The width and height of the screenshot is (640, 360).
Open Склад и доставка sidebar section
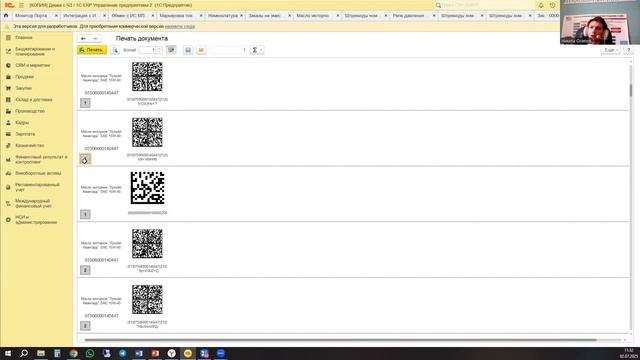33,100
